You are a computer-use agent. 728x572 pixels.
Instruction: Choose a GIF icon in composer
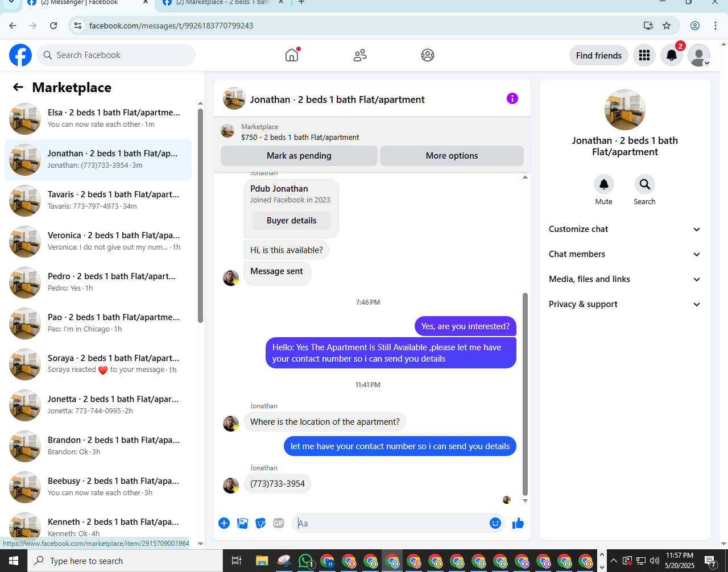tap(279, 523)
